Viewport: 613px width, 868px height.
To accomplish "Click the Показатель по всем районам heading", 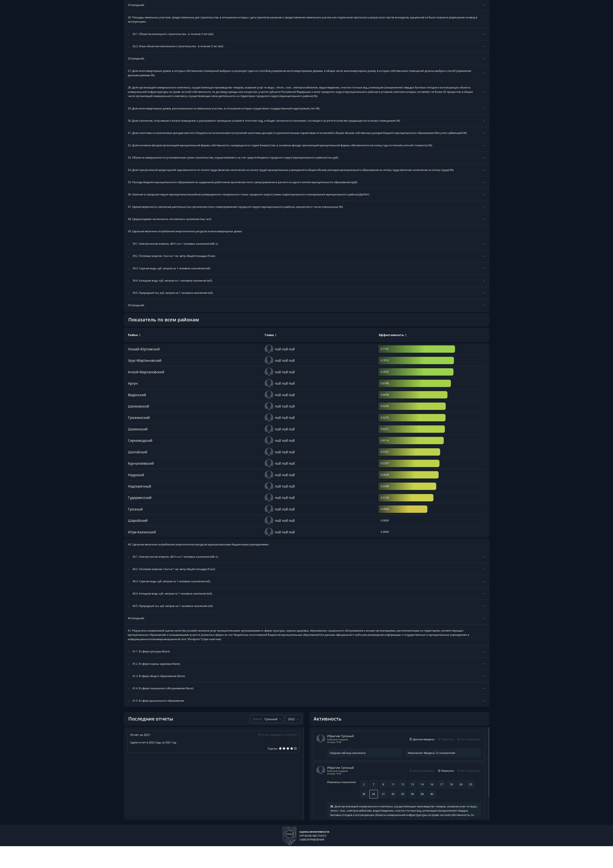I will pyautogui.click(x=163, y=319).
